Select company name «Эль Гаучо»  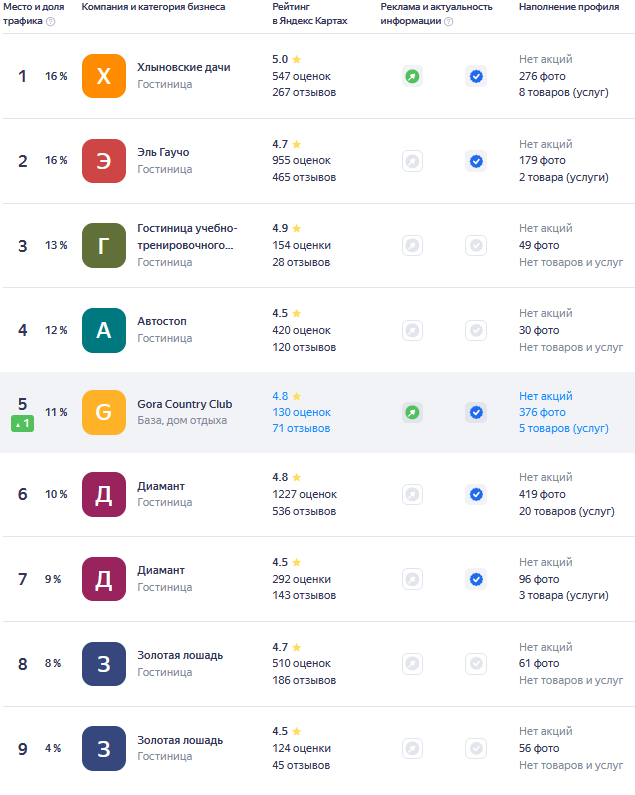pos(163,152)
